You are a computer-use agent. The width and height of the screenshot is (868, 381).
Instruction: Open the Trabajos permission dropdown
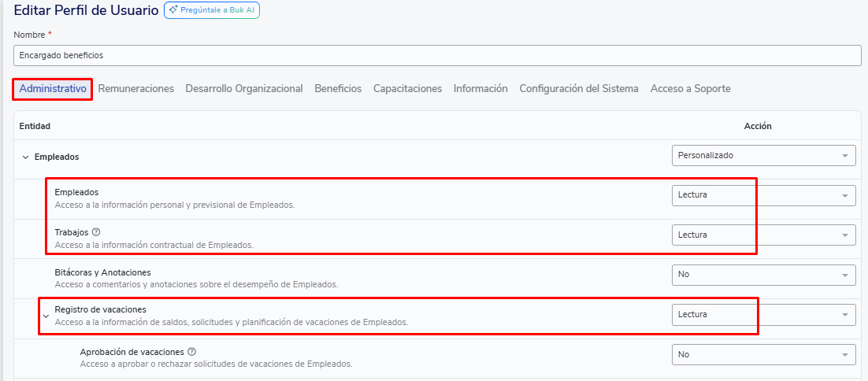point(762,235)
